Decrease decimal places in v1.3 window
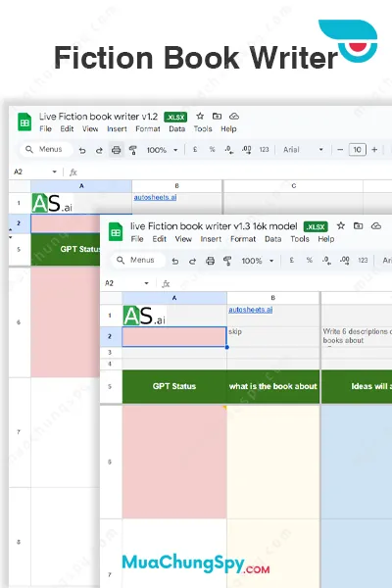This screenshot has height=588, width=392. [x=326, y=261]
